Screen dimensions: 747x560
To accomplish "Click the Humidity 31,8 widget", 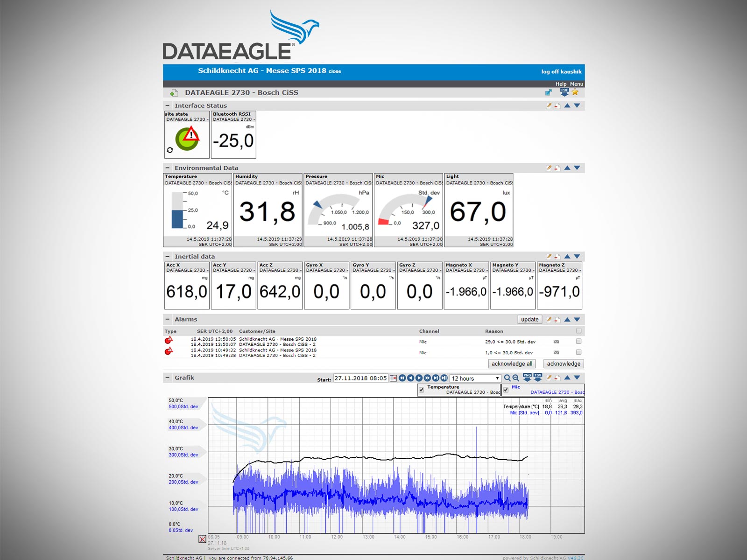I will click(268, 210).
